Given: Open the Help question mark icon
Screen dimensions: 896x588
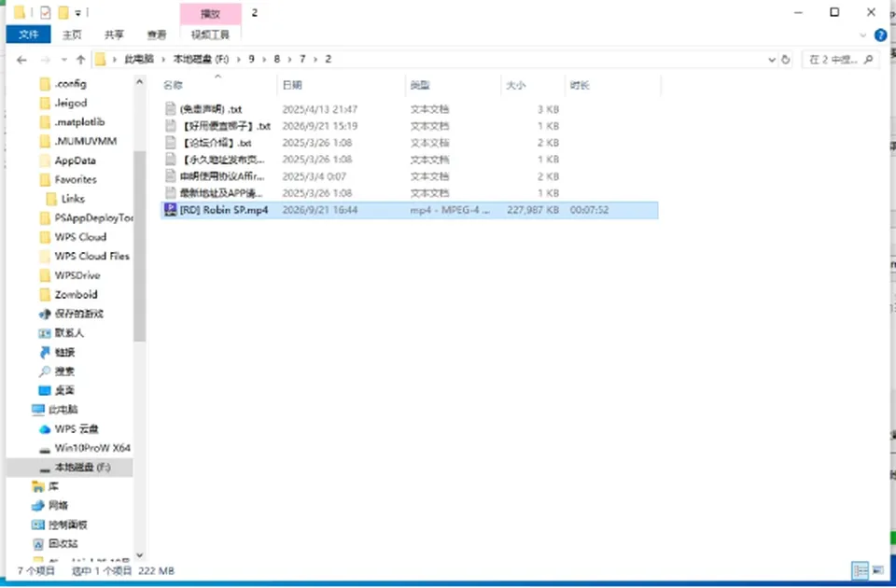Looking at the screenshot, I should tap(880, 35).
